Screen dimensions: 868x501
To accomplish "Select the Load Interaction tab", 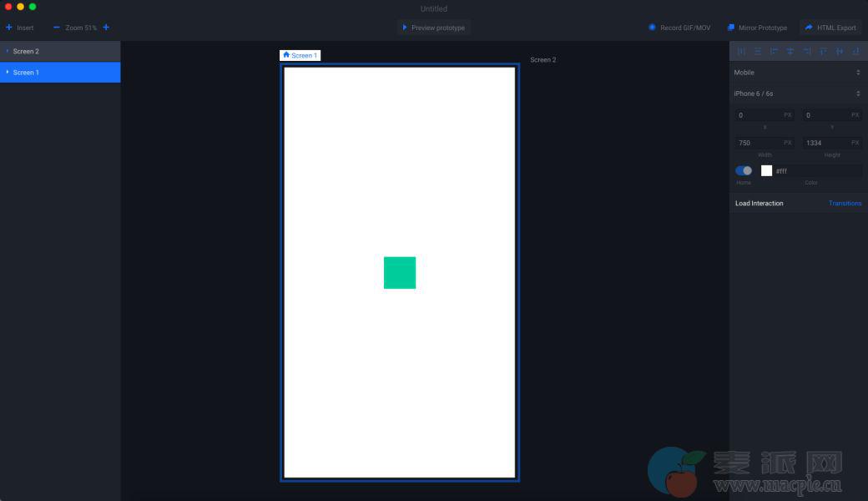I will (x=759, y=203).
